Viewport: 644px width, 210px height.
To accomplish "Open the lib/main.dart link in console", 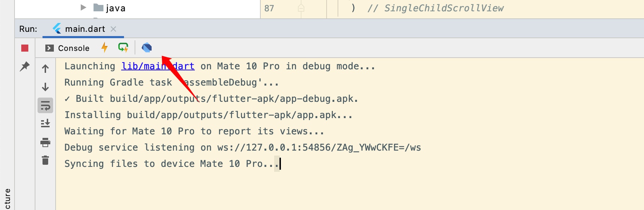I will tap(158, 66).
